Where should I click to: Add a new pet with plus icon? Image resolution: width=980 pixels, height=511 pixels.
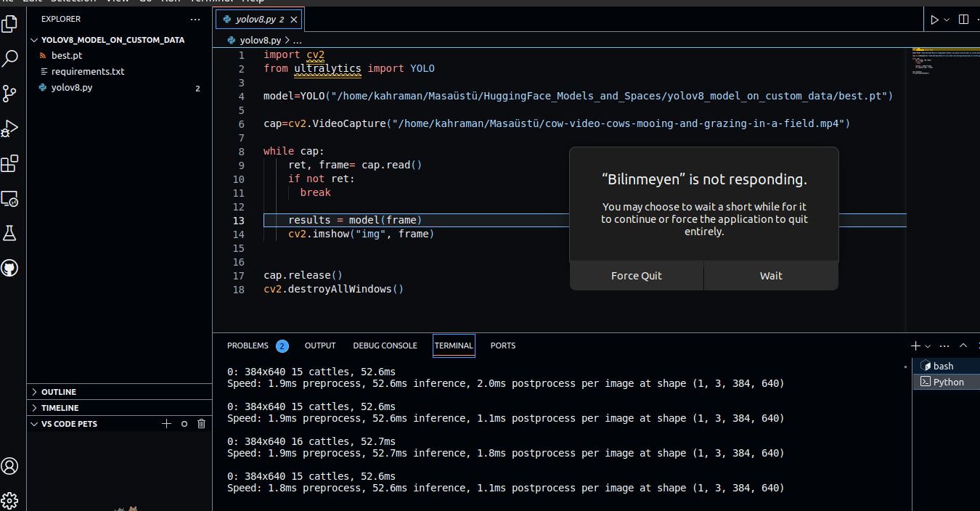coord(166,424)
